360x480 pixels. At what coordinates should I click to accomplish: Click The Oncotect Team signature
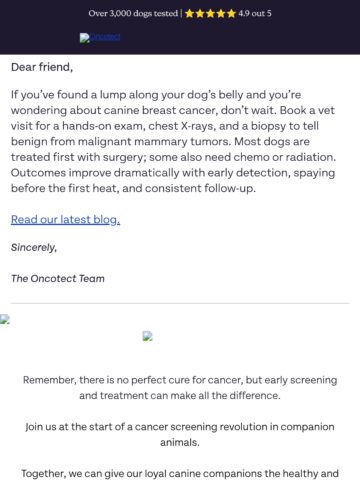[58, 278]
